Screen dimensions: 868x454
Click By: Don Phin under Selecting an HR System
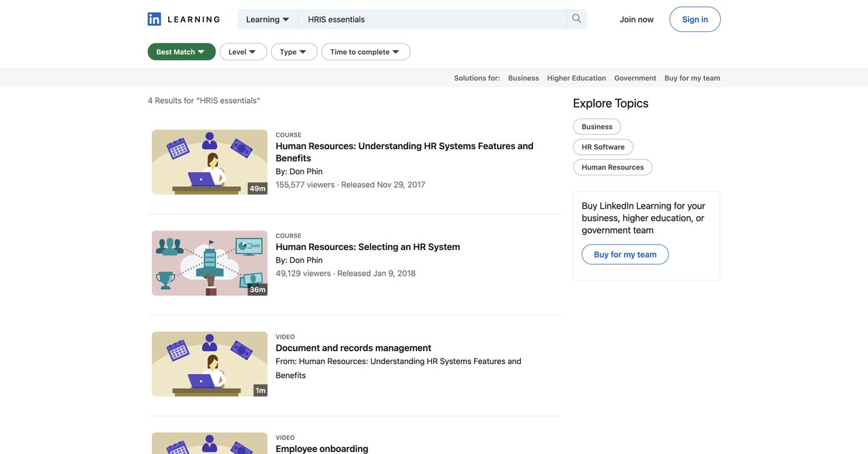coord(299,260)
